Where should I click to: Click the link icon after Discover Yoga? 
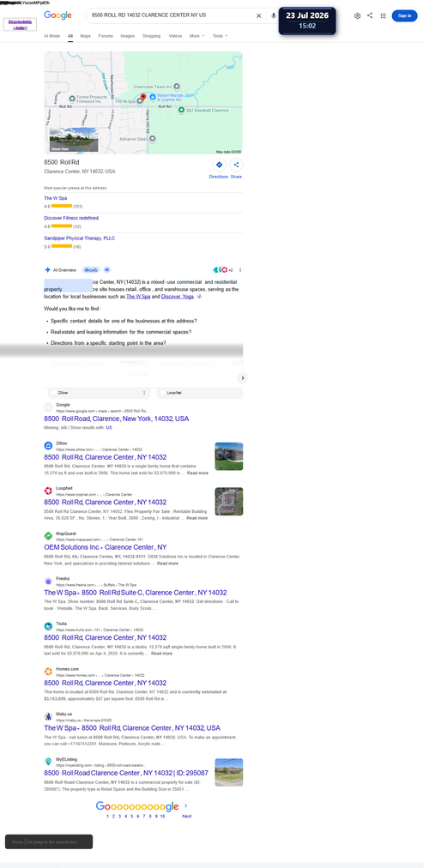coord(199,297)
